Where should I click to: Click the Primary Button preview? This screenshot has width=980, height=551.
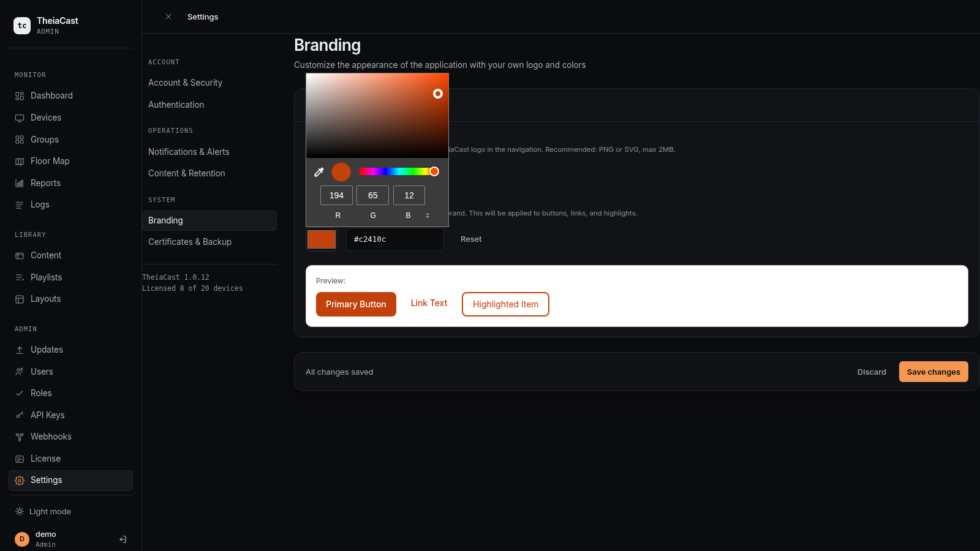[x=356, y=304]
